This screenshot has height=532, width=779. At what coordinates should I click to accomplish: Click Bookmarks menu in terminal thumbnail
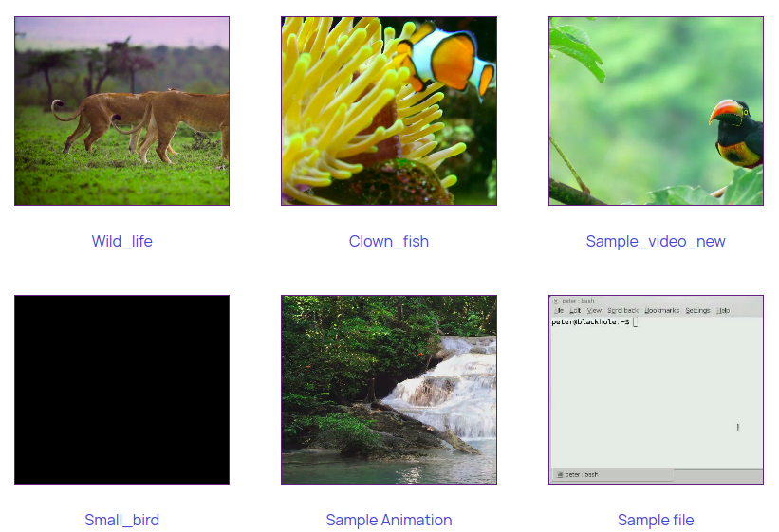point(661,311)
